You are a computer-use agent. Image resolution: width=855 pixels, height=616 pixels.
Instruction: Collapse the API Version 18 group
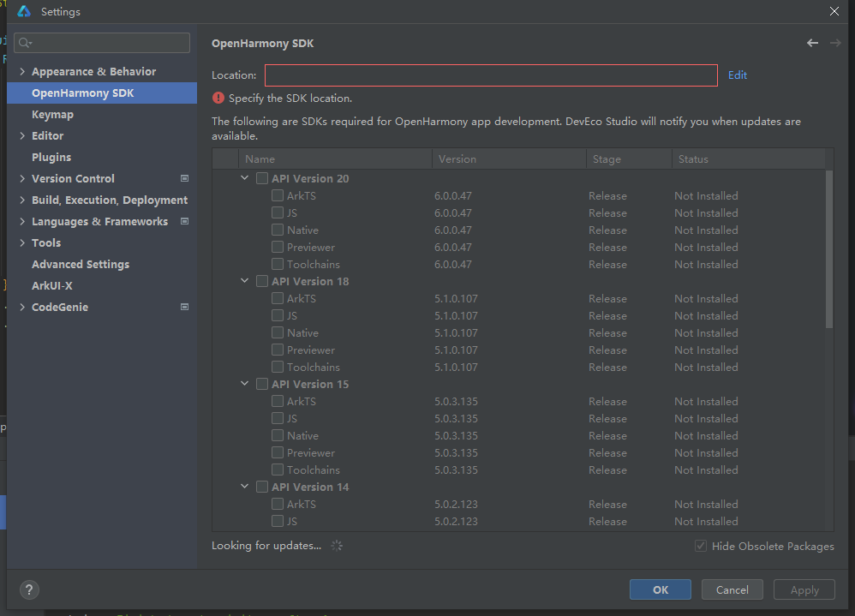[245, 281]
